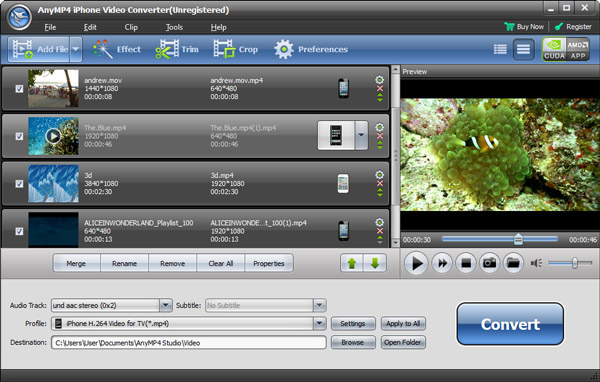Image resolution: width=600 pixels, height=382 pixels.
Task: Click the white iPhone profile icon for 3d
Action: (x=343, y=183)
